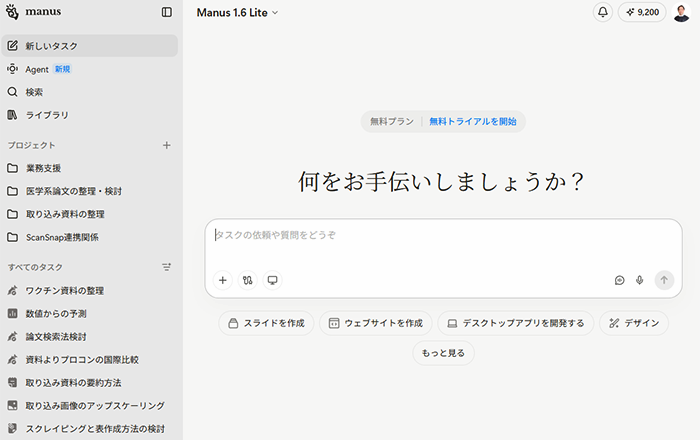The width and height of the screenshot is (700, 440).
Task: Collapse the sidebar with the panel toggle icon
Action: [x=167, y=12]
